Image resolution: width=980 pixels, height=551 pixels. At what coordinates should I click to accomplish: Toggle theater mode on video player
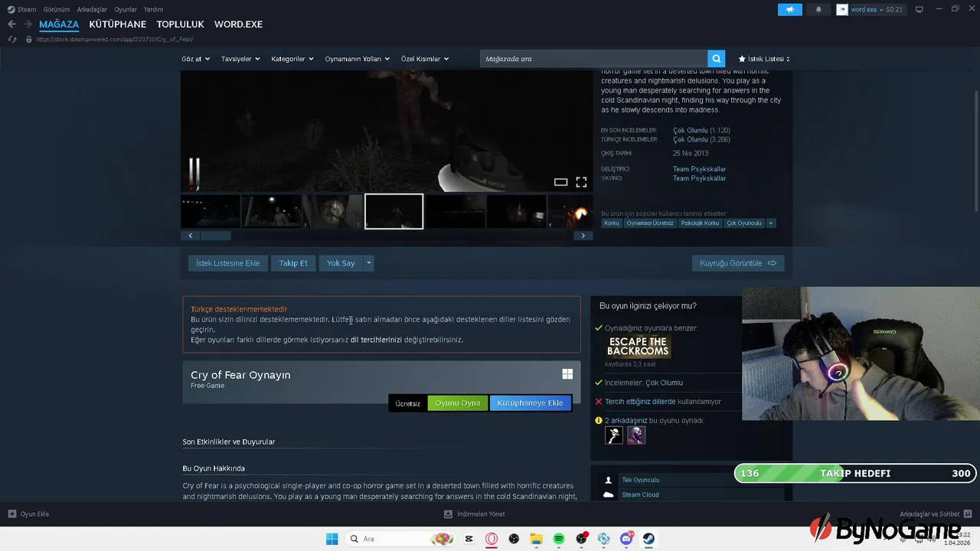tap(560, 182)
